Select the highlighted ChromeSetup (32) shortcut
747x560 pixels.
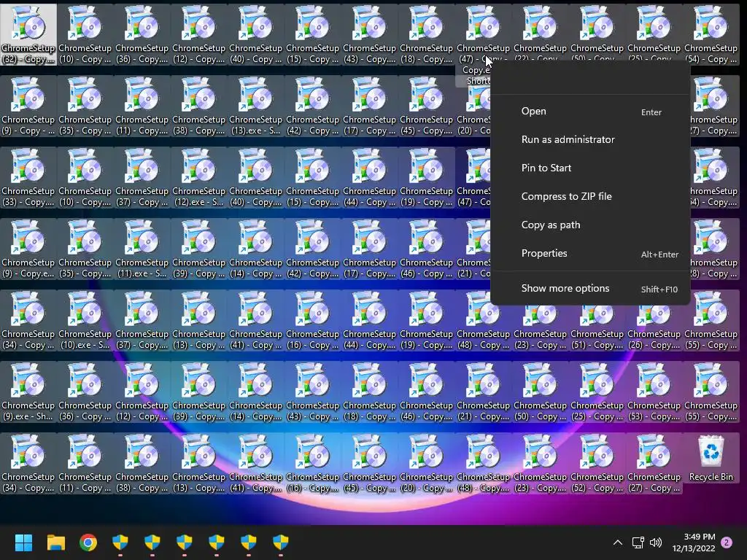pyautogui.click(x=28, y=34)
